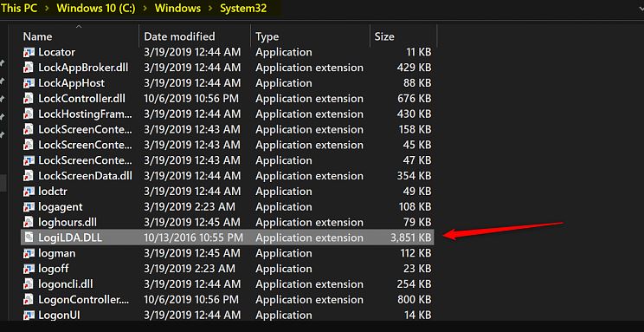Image resolution: width=644 pixels, height=332 pixels.
Task: Select the LogiLDA.DLL file icon
Action: [x=29, y=238]
